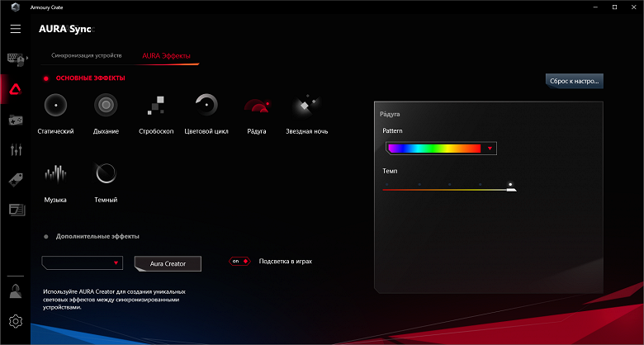Open the rainbow Pattern dropdown
The height and width of the screenshot is (345, 644).
441,149
